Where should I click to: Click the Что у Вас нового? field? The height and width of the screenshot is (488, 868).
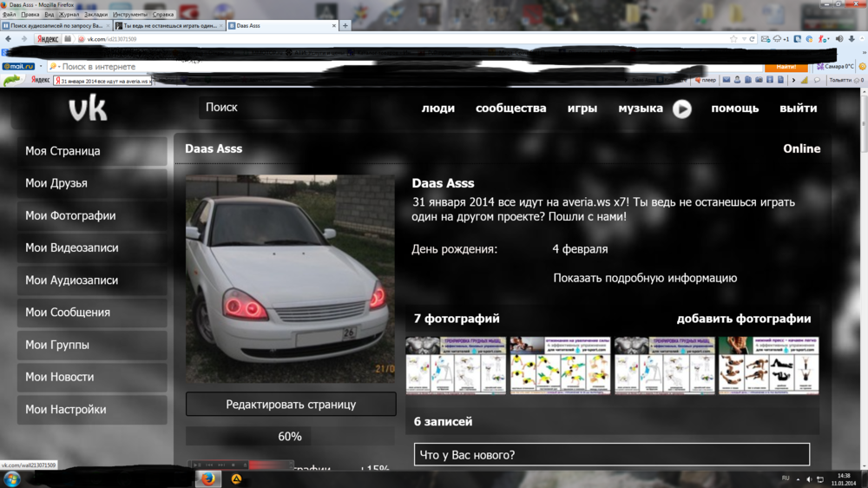pyautogui.click(x=611, y=455)
